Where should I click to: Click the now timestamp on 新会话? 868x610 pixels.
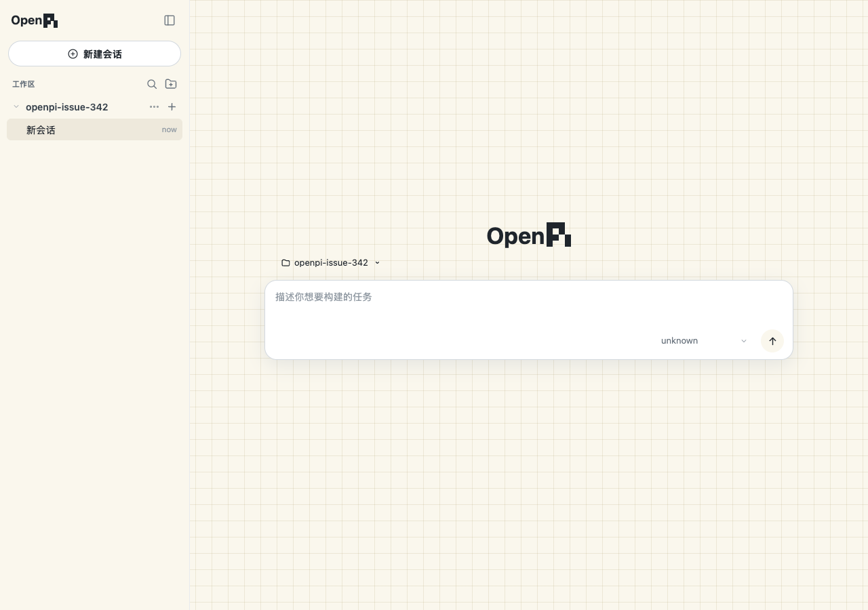(170, 129)
